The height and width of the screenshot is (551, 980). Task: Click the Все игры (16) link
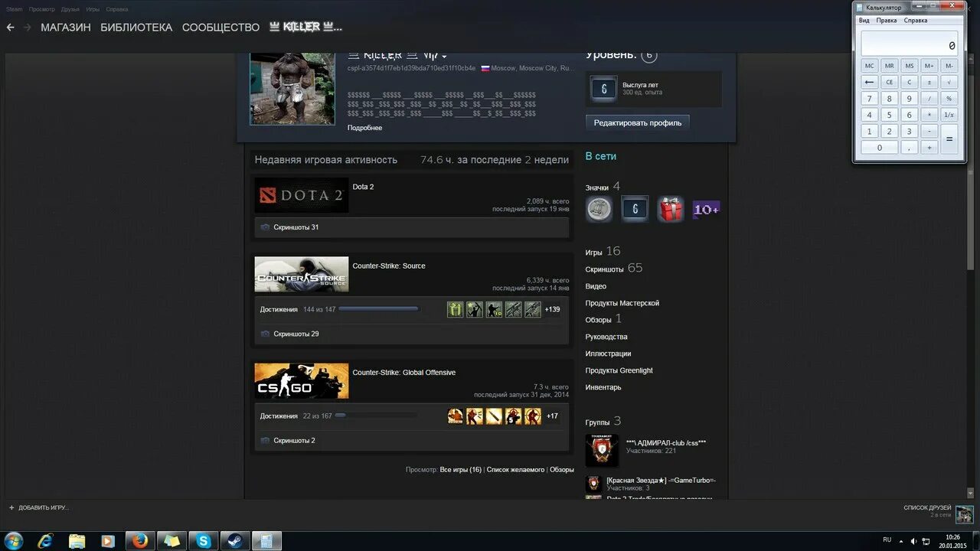click(x=461, y=469)
